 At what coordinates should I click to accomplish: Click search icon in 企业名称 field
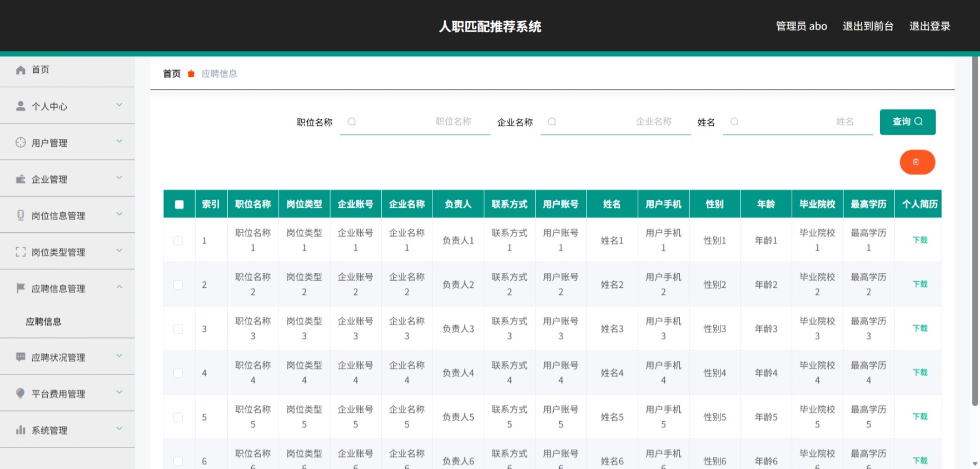pyautogui.click(x=552, y=122)
